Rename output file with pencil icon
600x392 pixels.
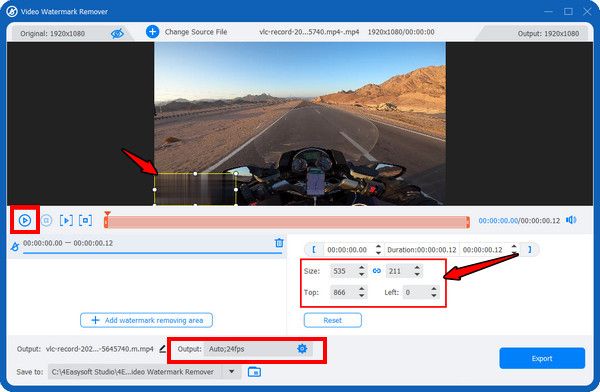point(163,348)
